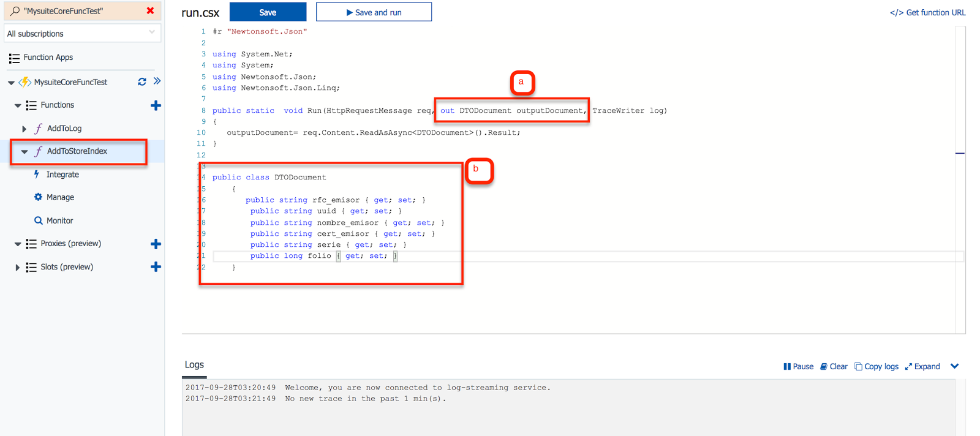
Task: Click the double chevron expand icon
Action: click(157, 81)
